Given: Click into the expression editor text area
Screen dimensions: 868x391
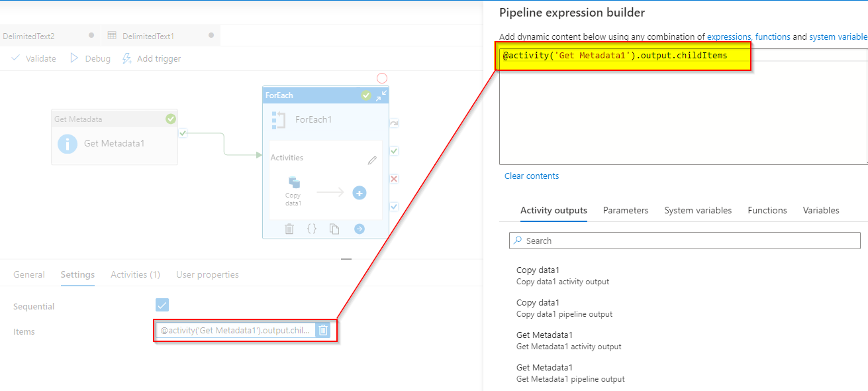Looking at the screenshot, I should pyautogui.click(x=683, y=106).
